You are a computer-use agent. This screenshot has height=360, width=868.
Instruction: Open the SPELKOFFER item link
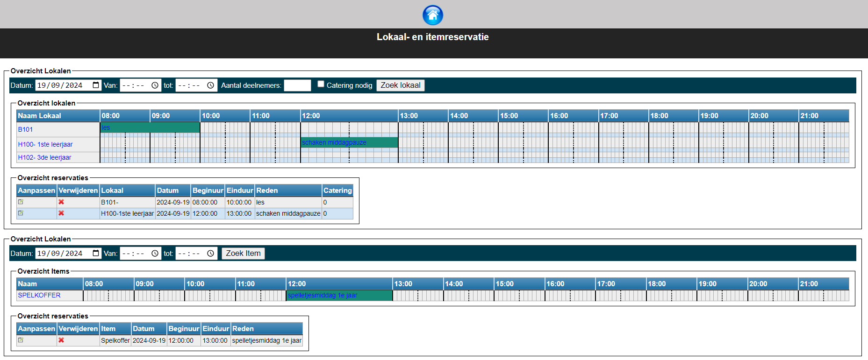[39, 295]
